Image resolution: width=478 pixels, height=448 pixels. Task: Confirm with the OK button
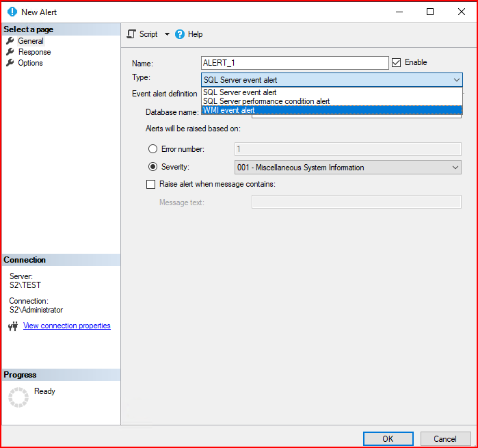click(x=388, y=439)
